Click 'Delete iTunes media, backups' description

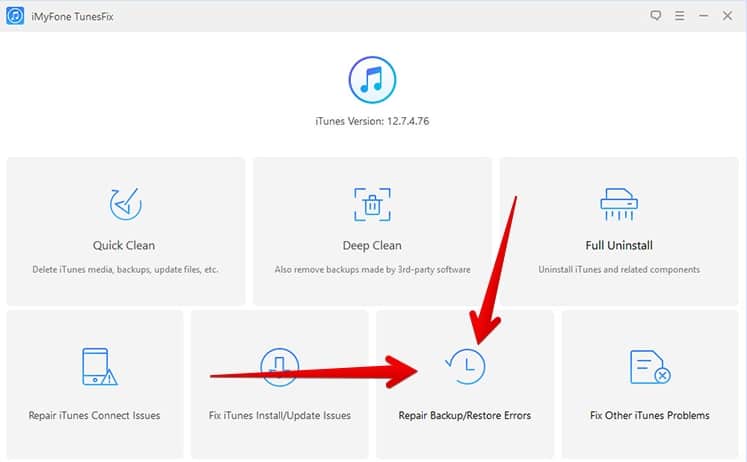pos(125,270)
